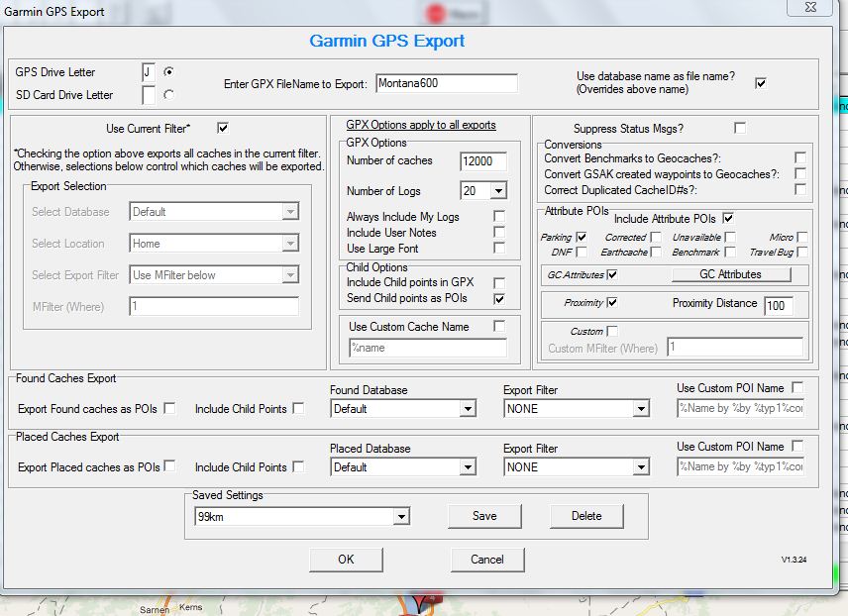Enable Use Large Font checkbox

tap(499, 248)
